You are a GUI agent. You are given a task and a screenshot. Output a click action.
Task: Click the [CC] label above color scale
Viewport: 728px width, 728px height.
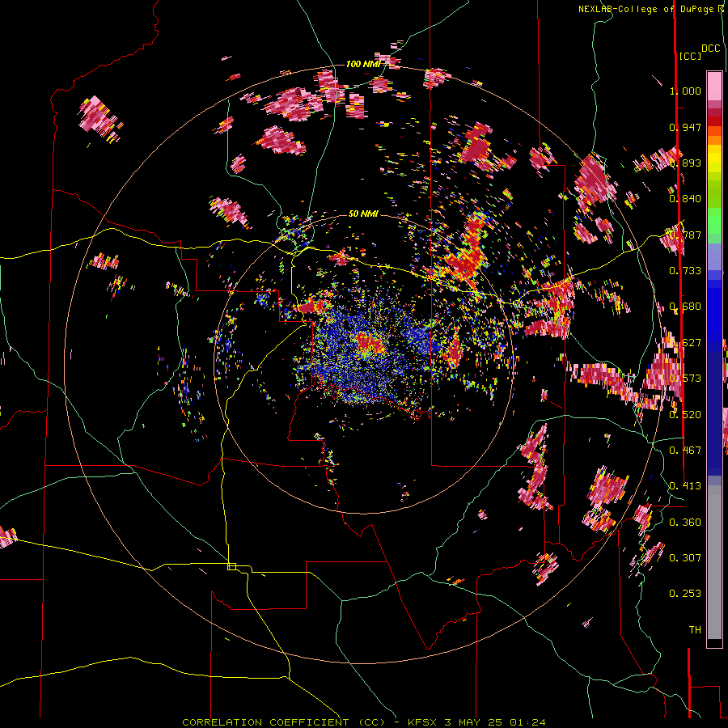click(x=690, y=56)
